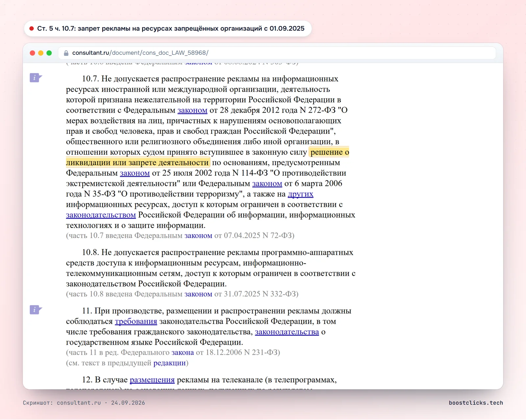Open the 'законодательством' link
Screen dimensions: 526x420
(101, 215)
